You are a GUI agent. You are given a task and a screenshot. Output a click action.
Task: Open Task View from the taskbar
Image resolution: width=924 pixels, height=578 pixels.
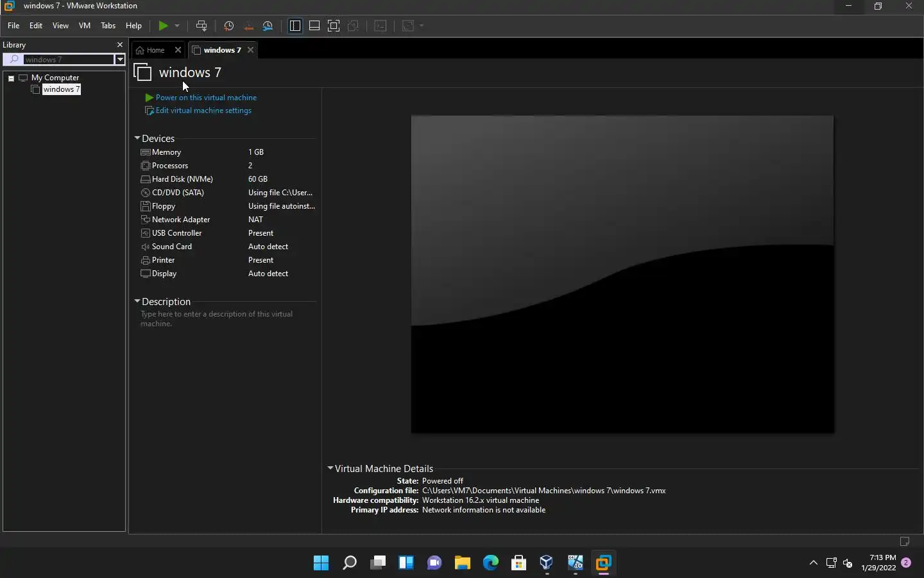click(377, 563)
